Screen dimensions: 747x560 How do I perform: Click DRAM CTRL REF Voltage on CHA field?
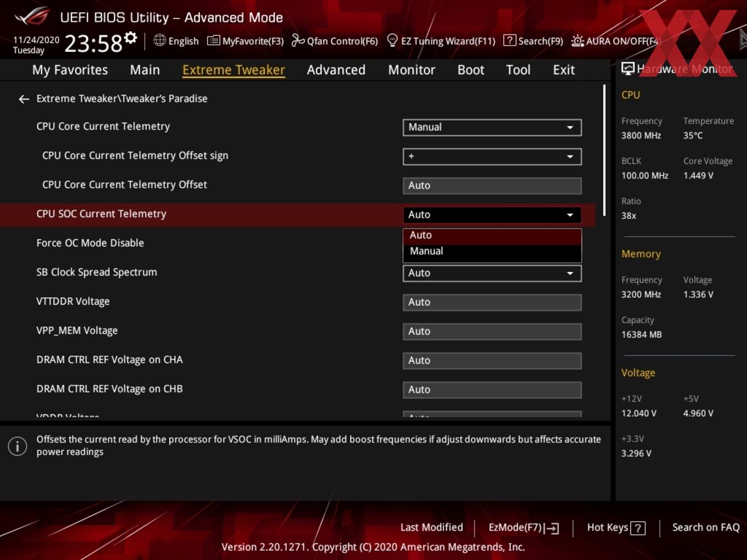(492, 360)
